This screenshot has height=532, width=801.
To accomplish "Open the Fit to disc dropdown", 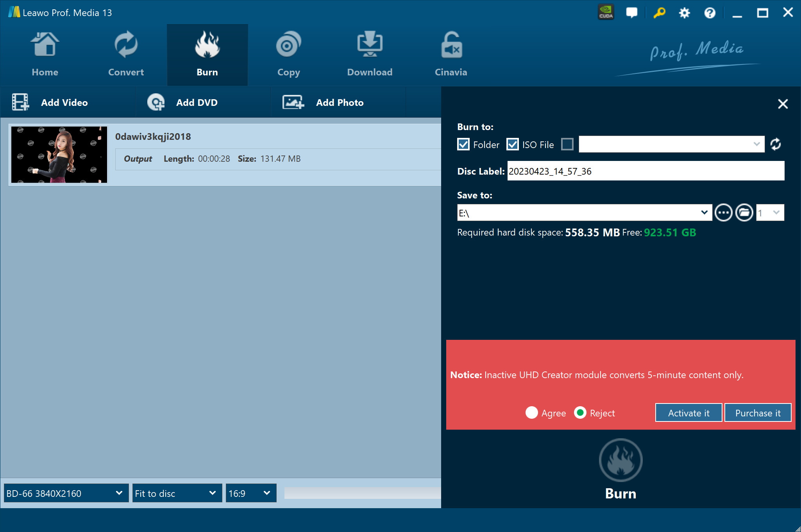I will (177, 493).
